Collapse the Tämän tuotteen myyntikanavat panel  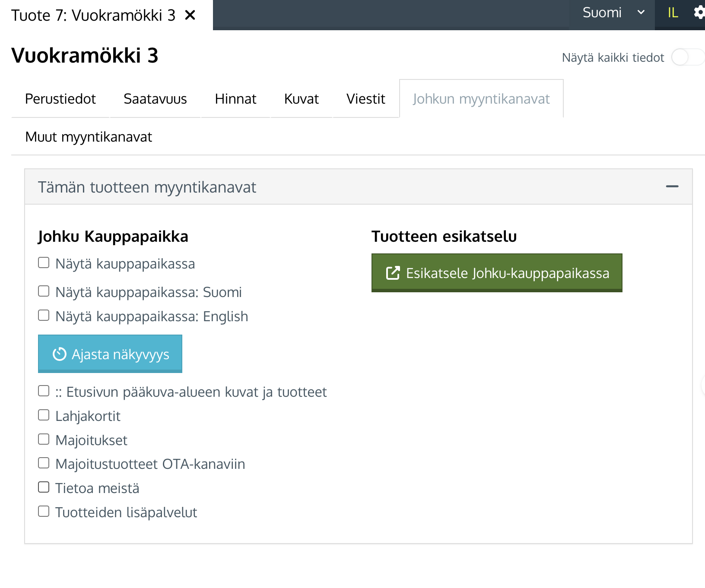tap(672, 187)
